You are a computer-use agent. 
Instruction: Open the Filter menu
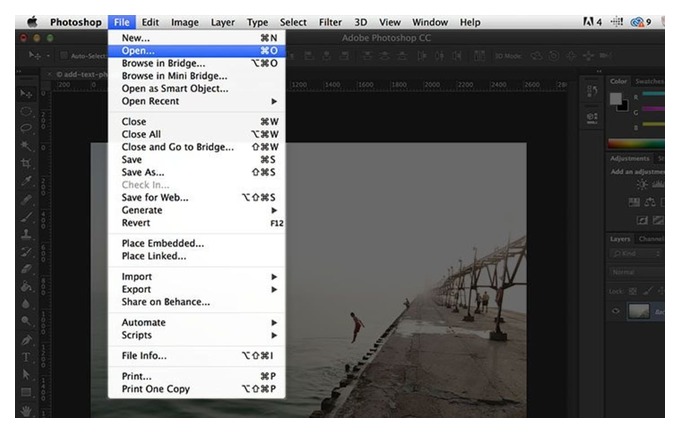tap(330, 22)
